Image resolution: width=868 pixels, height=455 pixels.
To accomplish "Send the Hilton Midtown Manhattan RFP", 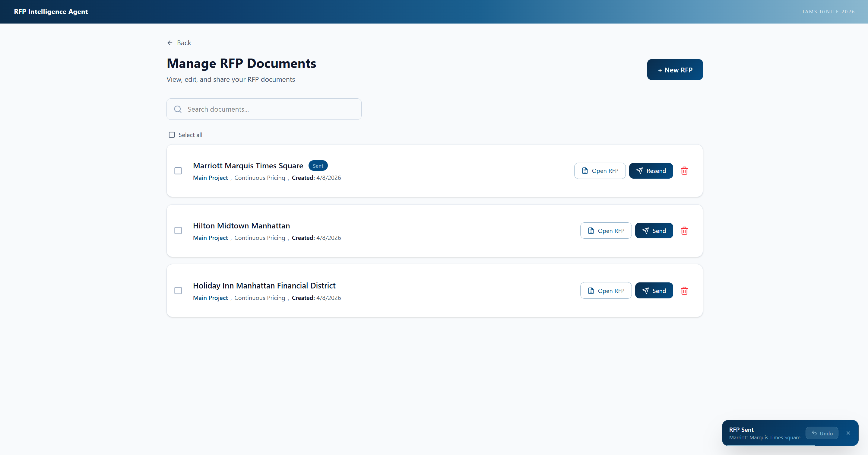I will click(654, 231).
